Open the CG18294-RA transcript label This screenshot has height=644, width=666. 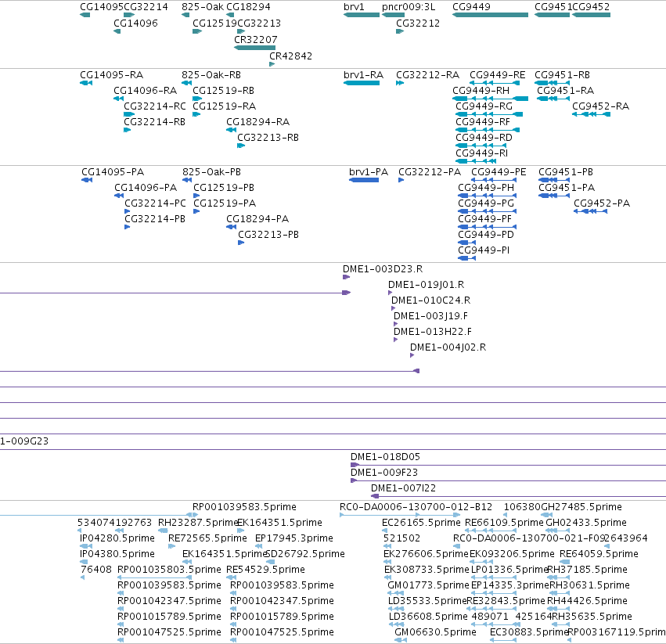click(x=257, y=122)
